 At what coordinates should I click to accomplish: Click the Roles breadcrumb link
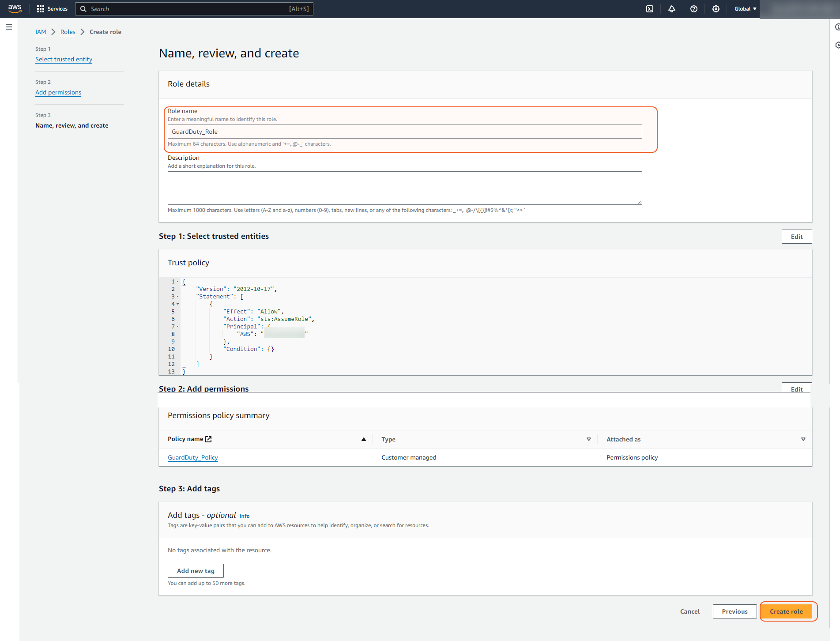(68, 32)
